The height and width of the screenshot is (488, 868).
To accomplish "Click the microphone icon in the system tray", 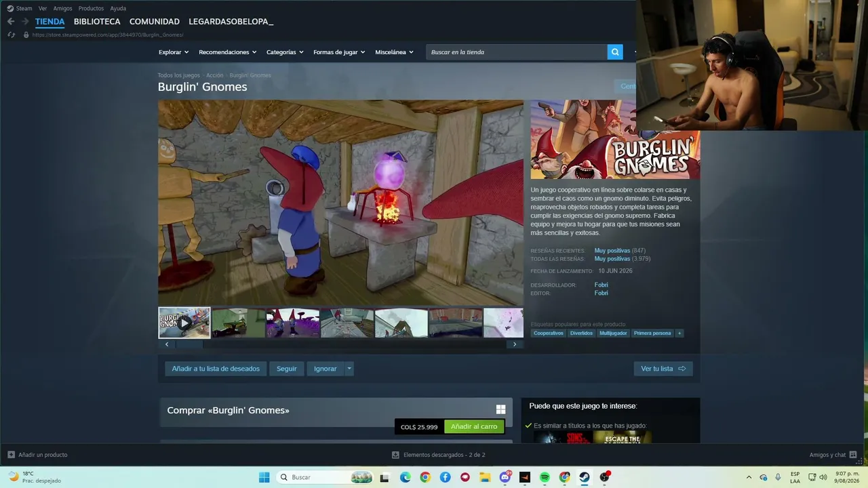I will coord(778,477).
